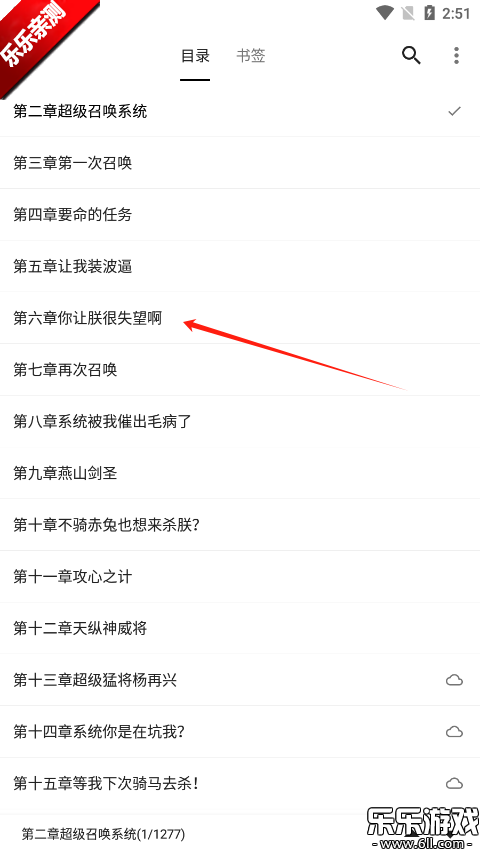
Task: Open 第十章不骑赤兔也想来杀朕？
Action: (240, 525)
